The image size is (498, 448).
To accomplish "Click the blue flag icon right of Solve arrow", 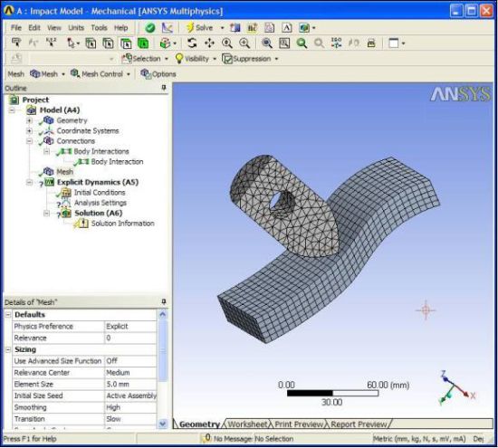I will [x=235, y=28].
